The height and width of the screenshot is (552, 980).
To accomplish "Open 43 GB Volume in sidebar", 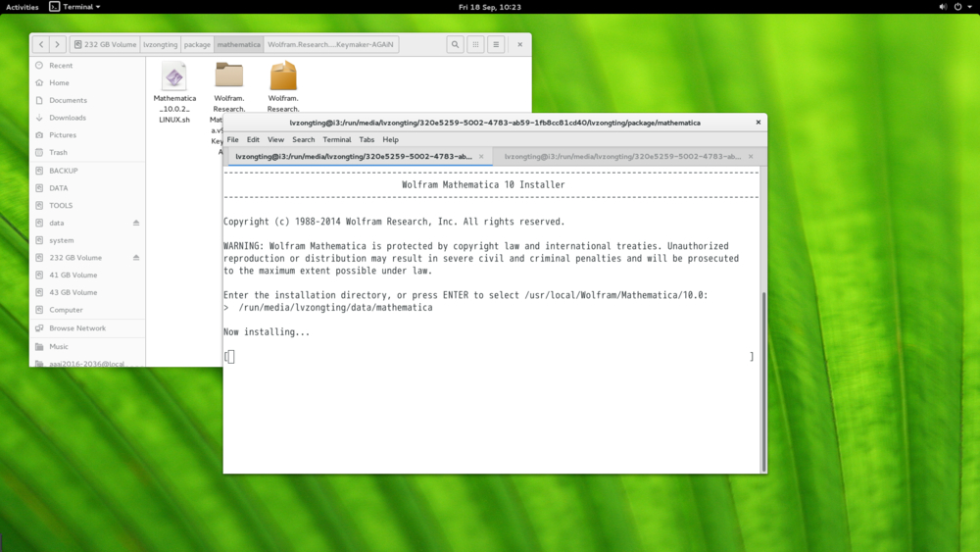I will [x=87, y=292].
